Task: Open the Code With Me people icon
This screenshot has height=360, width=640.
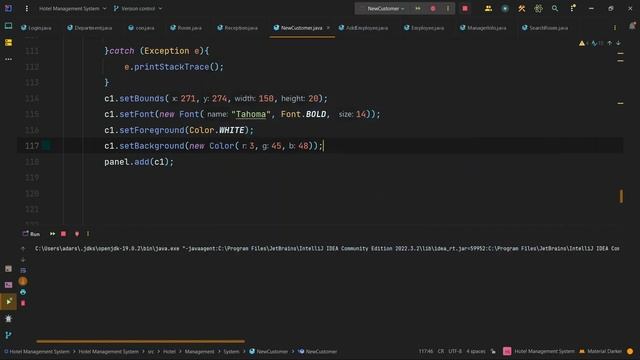Action: point(488,8)
